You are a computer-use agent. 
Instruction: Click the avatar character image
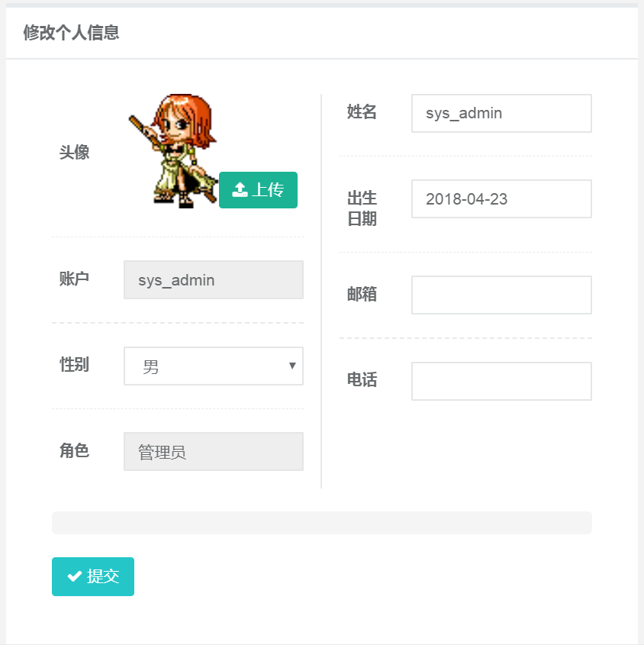pos(173,151)
